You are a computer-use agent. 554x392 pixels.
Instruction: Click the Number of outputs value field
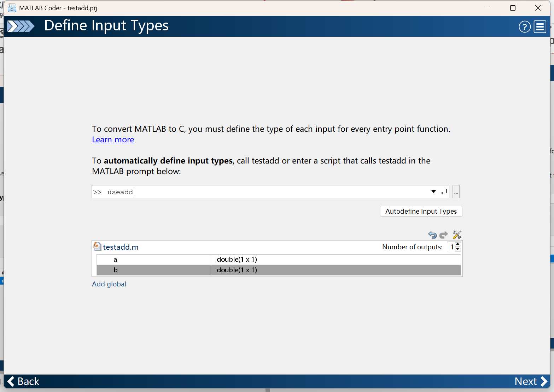(x=451, y=247)
